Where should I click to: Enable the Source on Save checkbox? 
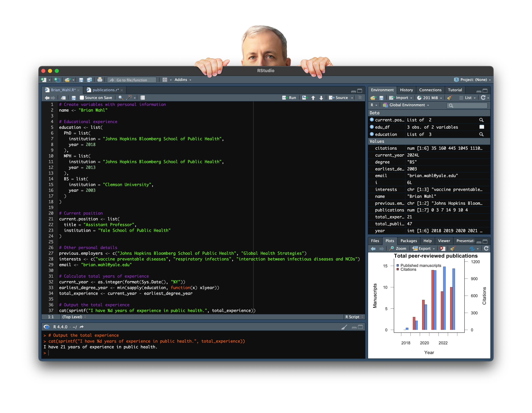(x=82, y=98)
